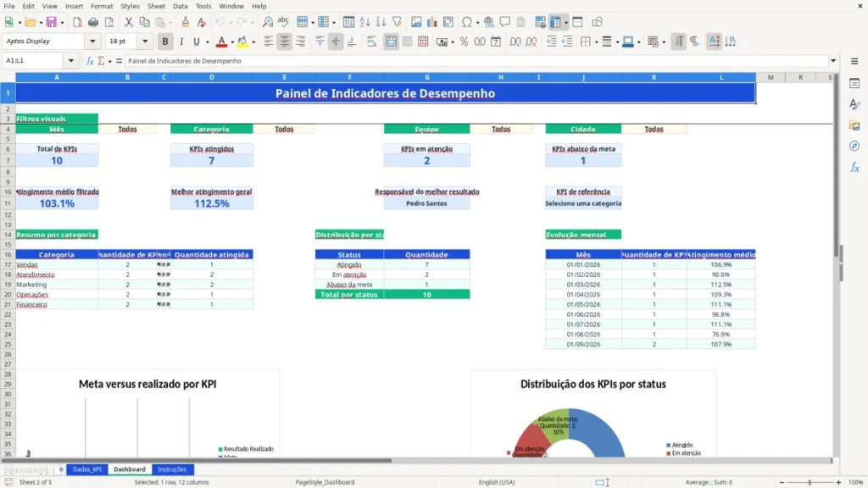Insert an image
Image resolution: width=868 pixels, height=488 pixels.
coord(416,22)
